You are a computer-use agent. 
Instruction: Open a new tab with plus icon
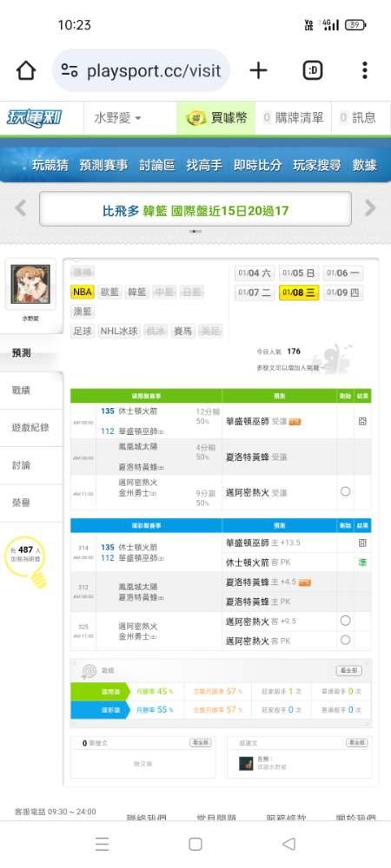[x=258, y=70]
